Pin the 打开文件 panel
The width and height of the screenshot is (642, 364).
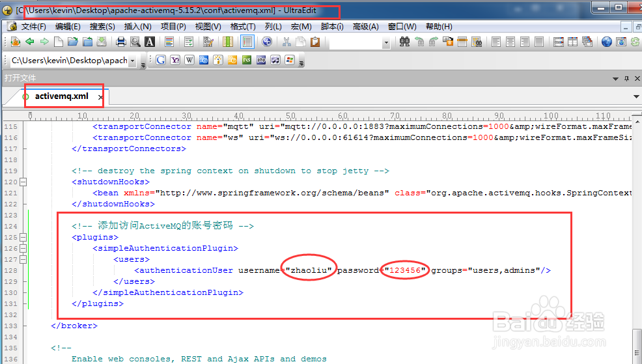coord(626,78)
